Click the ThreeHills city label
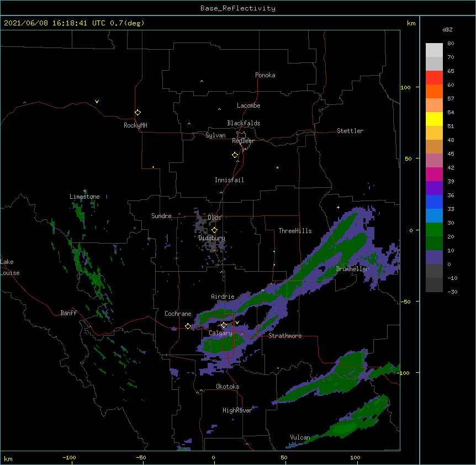This screenshot has height=465, width=476. coord(295,231)
